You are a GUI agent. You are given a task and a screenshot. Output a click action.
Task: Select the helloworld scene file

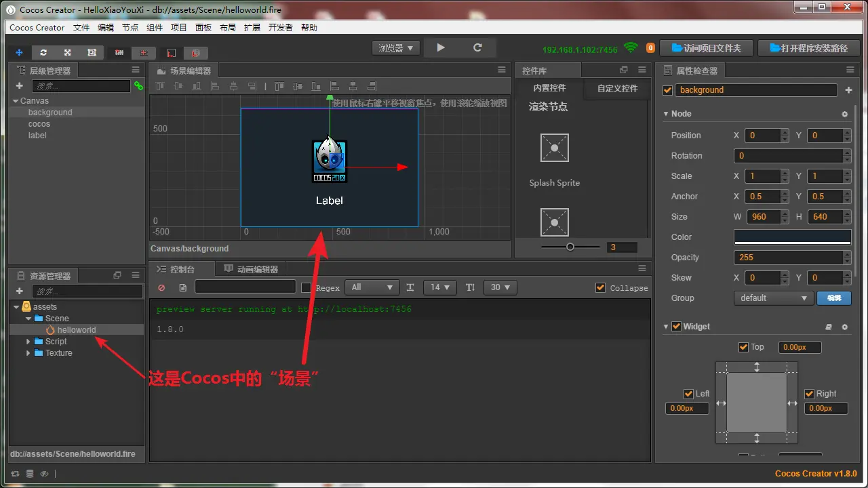pyautogui.click(x=76, y=330)
